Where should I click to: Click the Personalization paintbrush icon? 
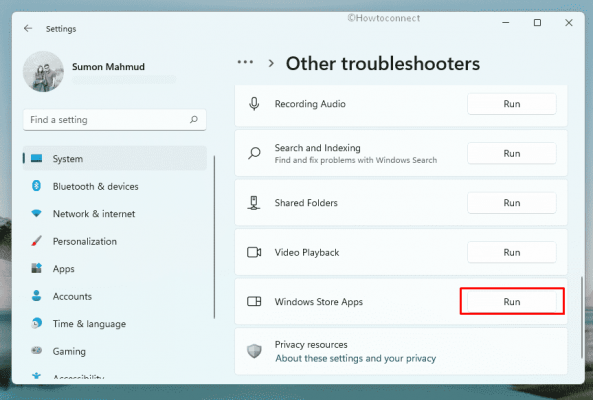click(x=36, y=241)
